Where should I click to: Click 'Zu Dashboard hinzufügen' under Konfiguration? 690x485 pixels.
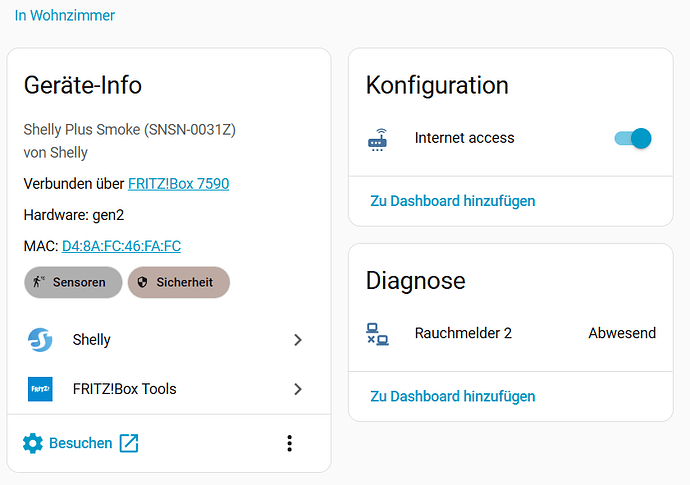click(453, 201)
